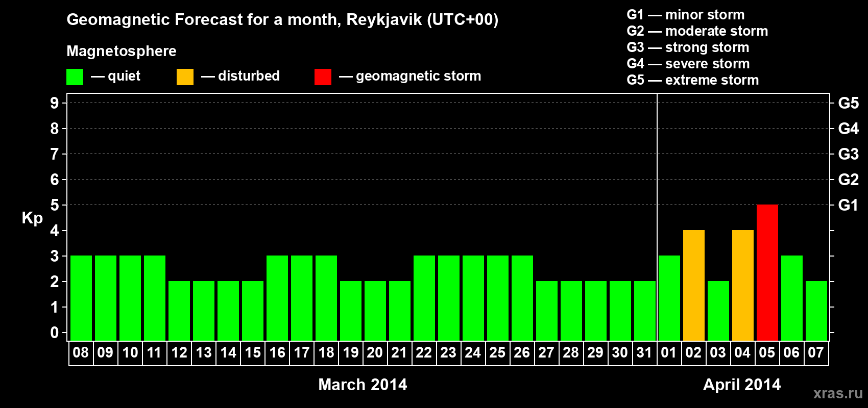
Task: Click the green bar for March 20
Action: point(375,311)
